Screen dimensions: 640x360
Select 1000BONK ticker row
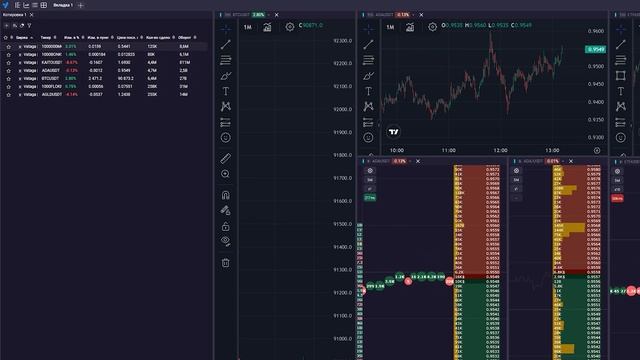pos(51,54)
